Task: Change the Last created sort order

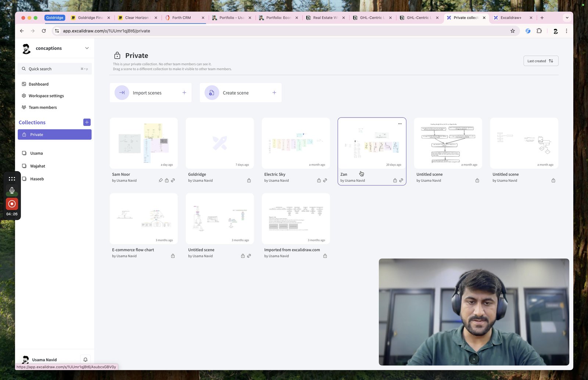Action: (541, 61)
